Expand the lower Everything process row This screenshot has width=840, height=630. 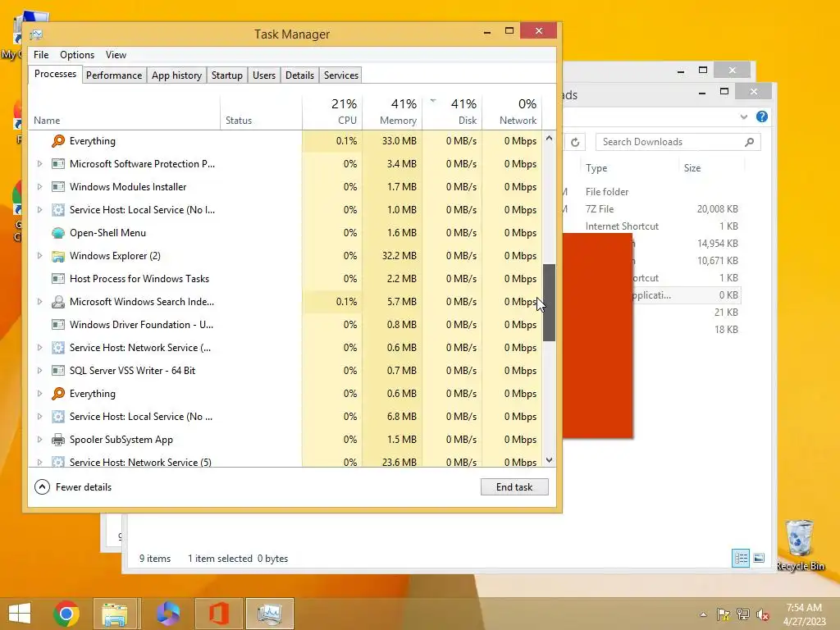point(39,394)
